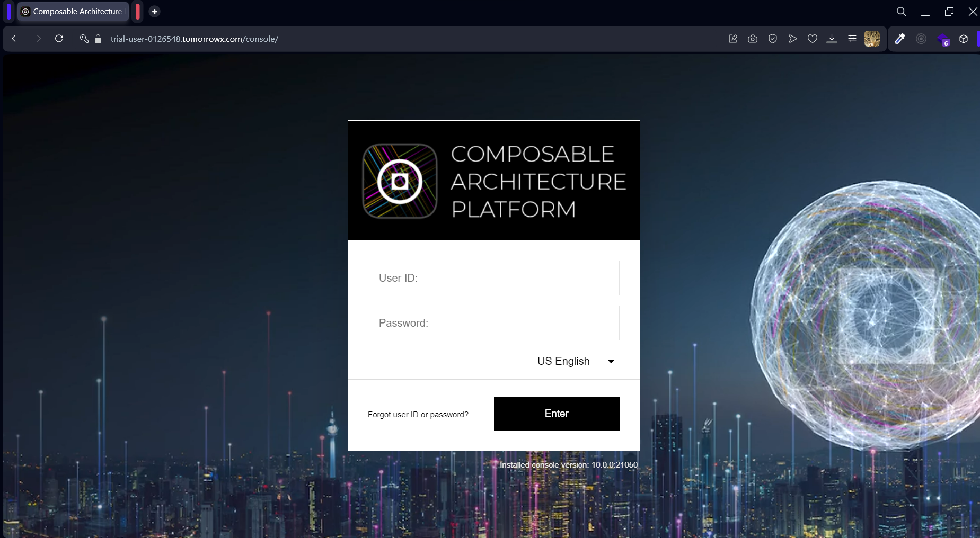Click the Enter login button
Viewport: 980px width, 538px height.
(557, 414)
